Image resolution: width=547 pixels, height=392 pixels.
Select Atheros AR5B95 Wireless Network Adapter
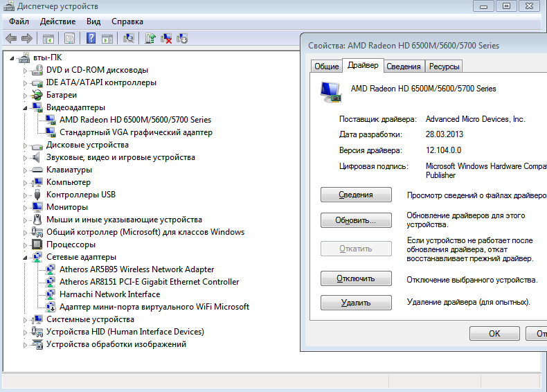tap(137, 269)
